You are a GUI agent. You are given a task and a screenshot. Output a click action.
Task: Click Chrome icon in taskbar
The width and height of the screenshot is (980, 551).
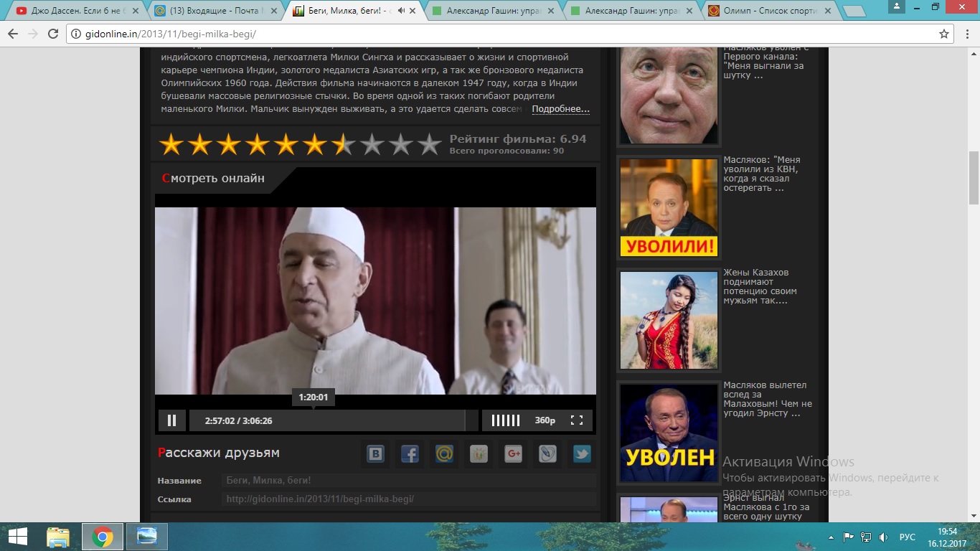click(x=103, y=537)
